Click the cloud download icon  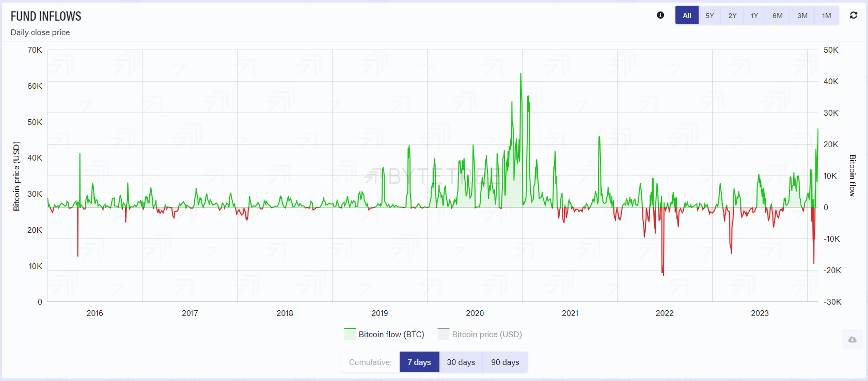tap(852, 339)
